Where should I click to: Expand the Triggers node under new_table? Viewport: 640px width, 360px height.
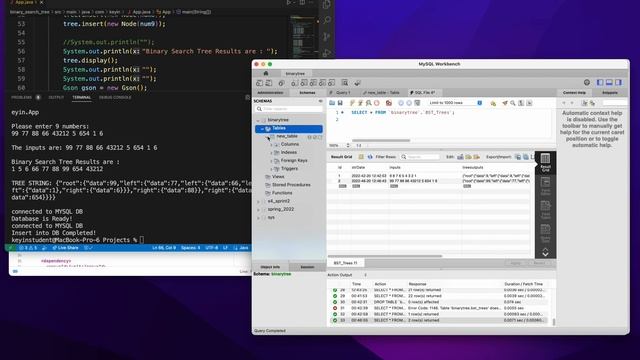point(271,169)
